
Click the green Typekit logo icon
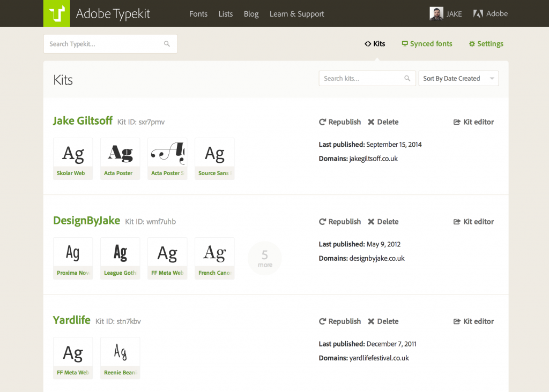57,13
